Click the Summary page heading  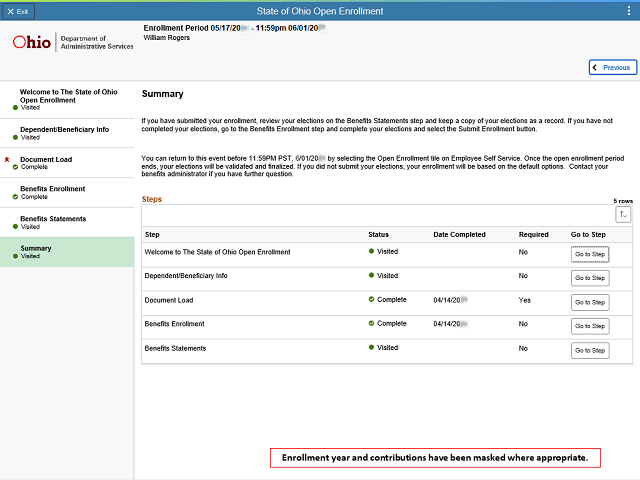click(x=162, y=94)
